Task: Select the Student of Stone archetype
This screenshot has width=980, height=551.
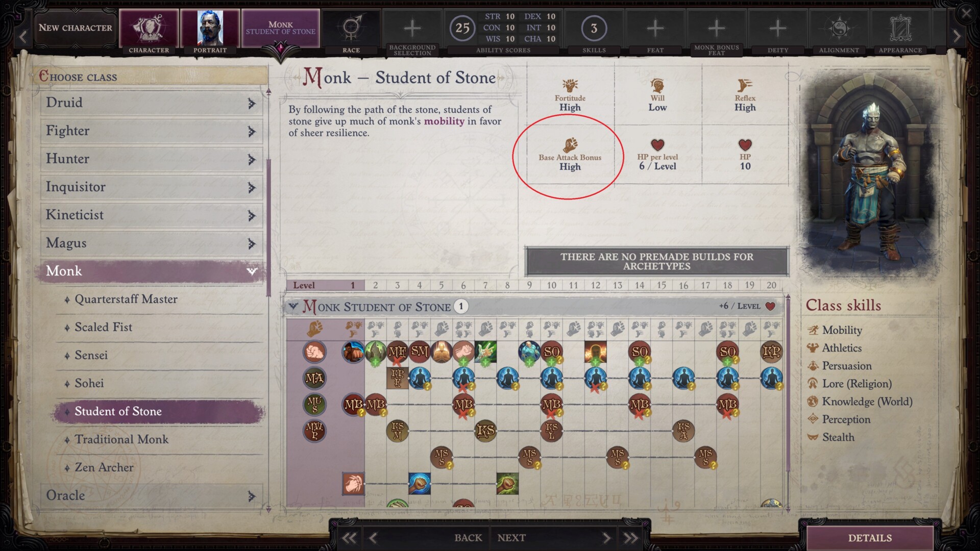Action: [118, 411]
